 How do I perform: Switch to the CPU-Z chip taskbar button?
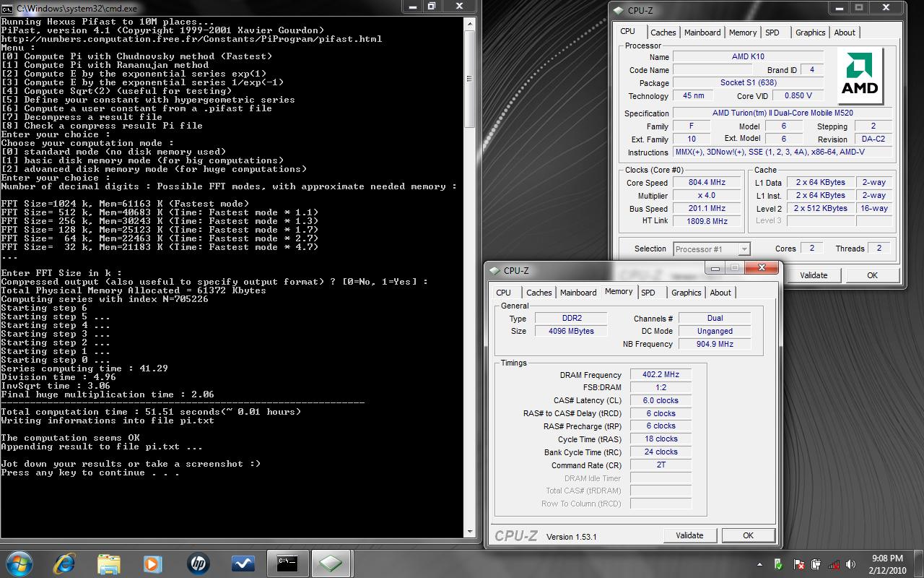point(331,564)
